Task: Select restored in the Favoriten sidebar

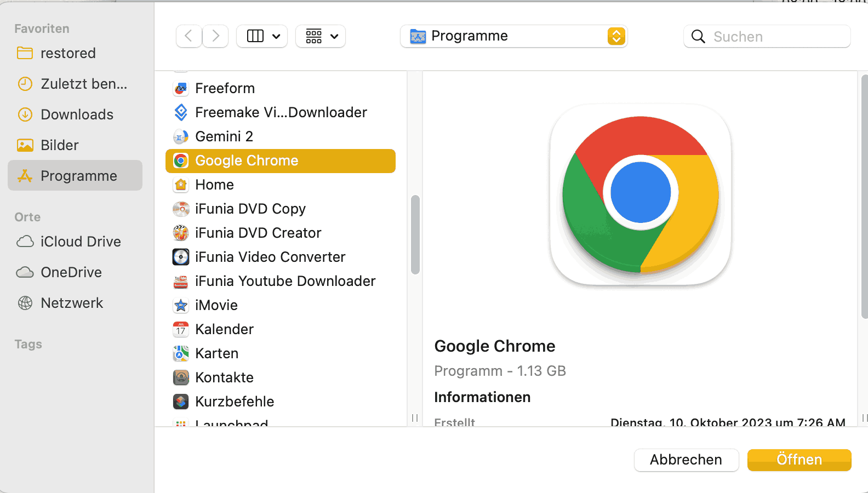Action: 75,53
